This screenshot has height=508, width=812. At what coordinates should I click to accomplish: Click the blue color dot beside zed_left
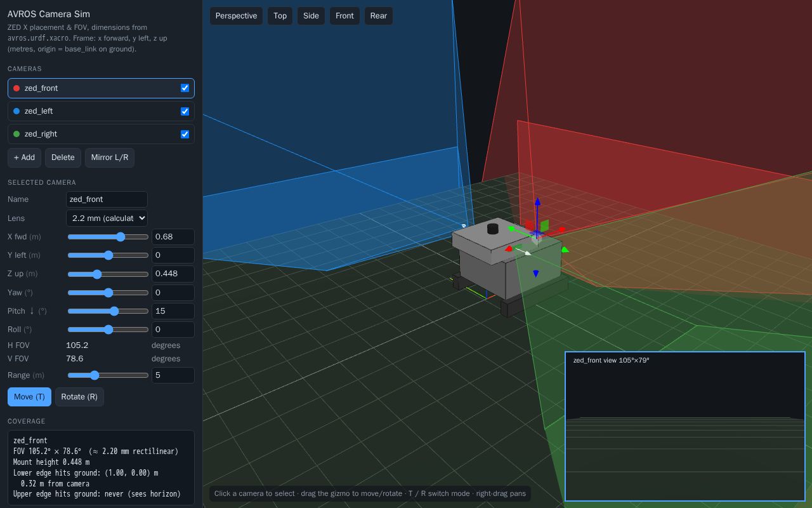click(x=16, y=111)
